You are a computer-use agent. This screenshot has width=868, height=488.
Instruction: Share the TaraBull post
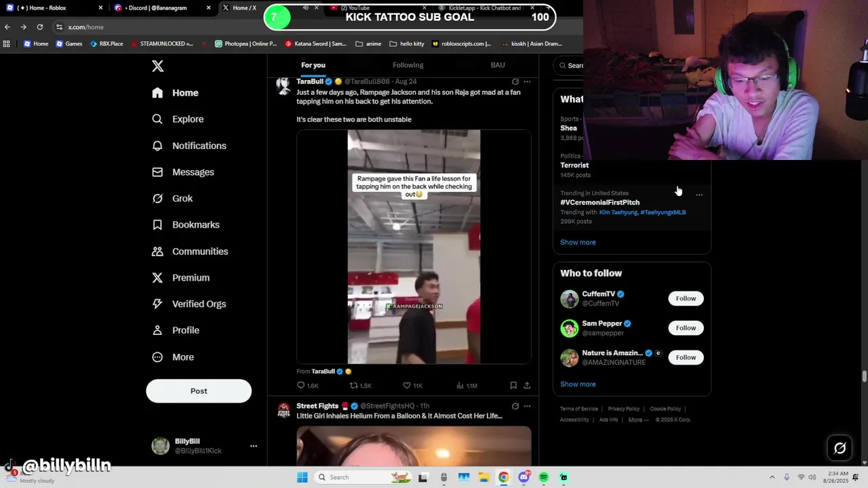[x=527, y=386]
